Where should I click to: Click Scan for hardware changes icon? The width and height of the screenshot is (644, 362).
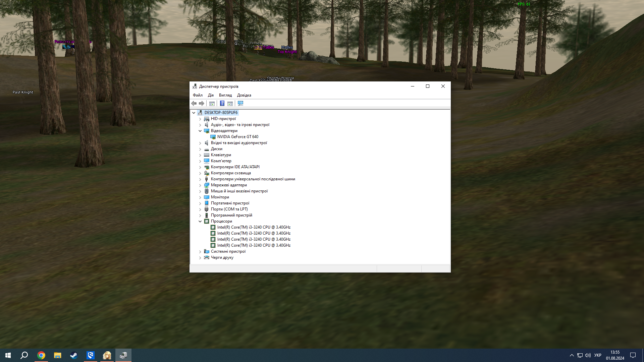click(x=240, y=103)
